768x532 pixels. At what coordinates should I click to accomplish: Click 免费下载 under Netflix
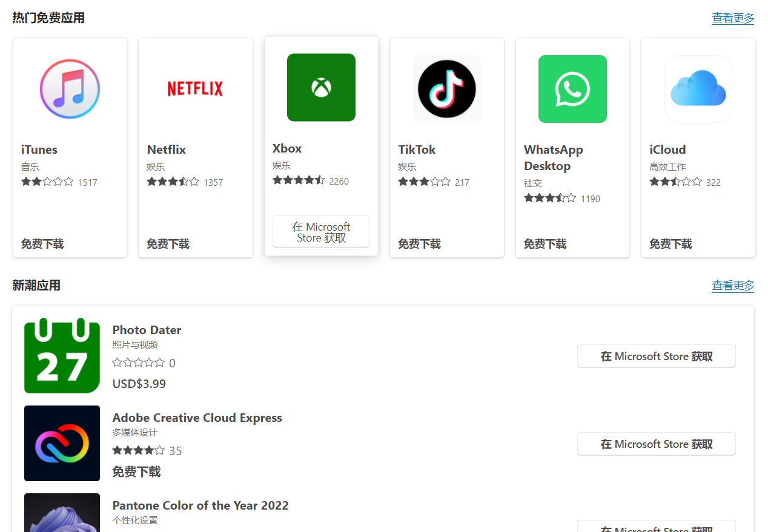coord(168,244)
